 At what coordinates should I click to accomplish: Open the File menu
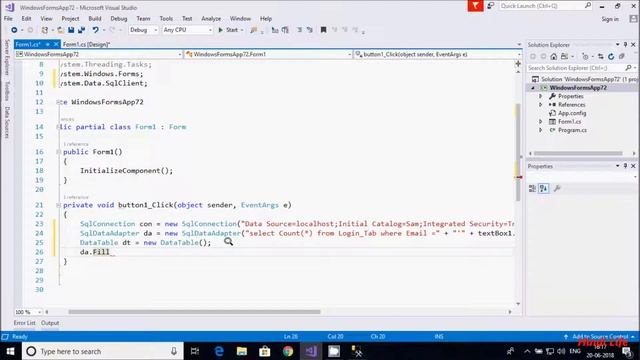point(8,19)
